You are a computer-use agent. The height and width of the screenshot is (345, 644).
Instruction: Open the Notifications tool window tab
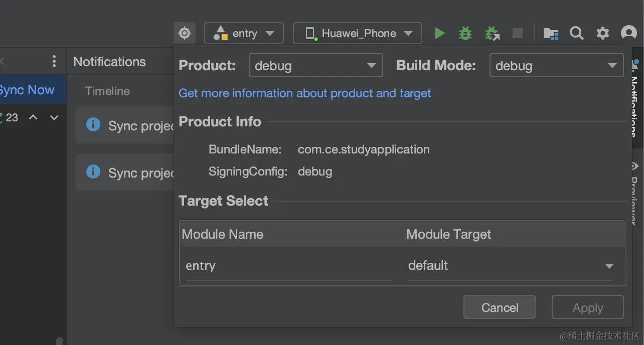pyautogui.click(x=635, y=100)
